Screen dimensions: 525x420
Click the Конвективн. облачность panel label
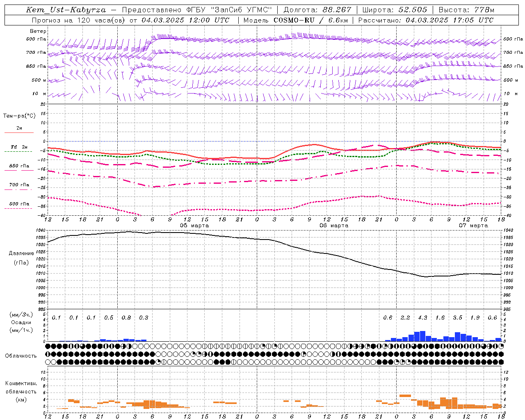[x=21, y=388]
